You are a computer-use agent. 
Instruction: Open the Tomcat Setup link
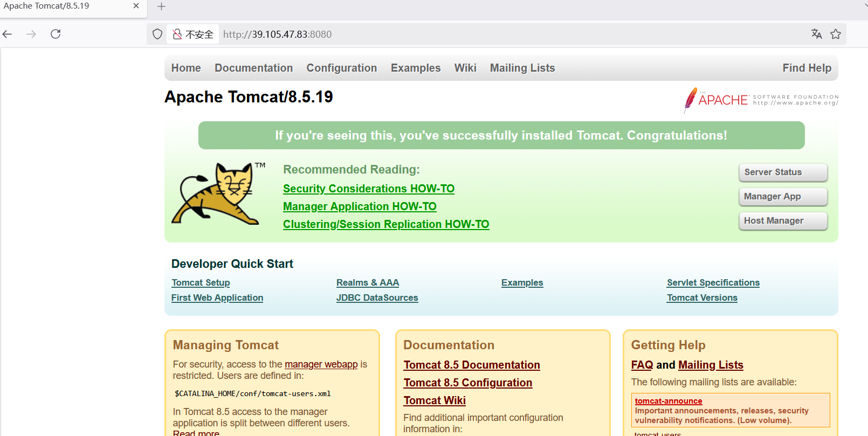tap(201, 283)
